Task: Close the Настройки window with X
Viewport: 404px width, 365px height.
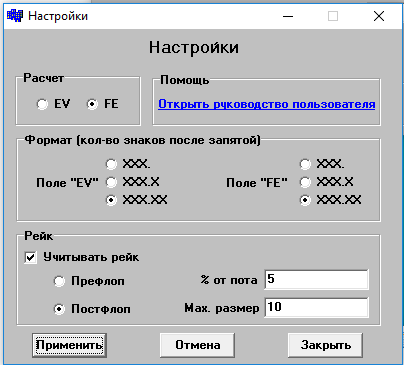Action: click(x=379, y=16)
